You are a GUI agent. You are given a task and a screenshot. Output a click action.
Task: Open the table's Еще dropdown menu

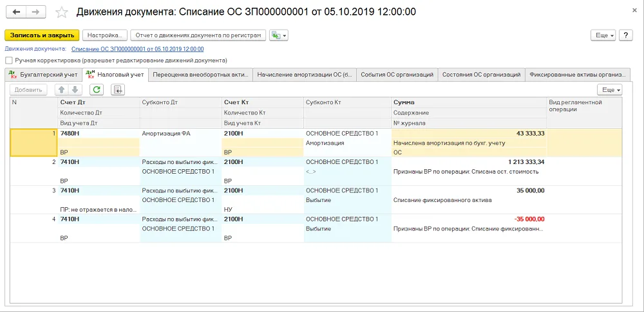click(x=609, y=89)
